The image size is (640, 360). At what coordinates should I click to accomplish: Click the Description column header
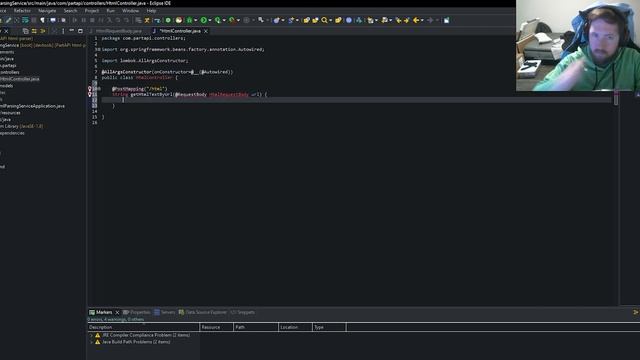point(144,327)
